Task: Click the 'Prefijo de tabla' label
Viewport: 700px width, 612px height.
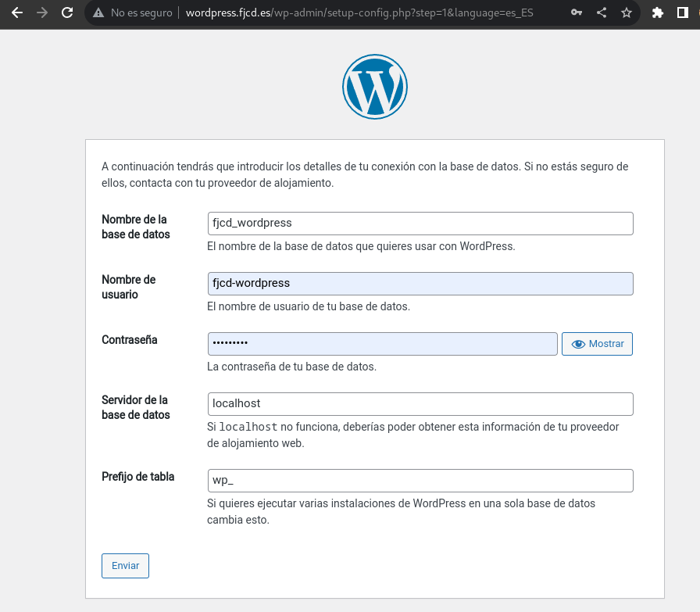Action: coord(138,477)
